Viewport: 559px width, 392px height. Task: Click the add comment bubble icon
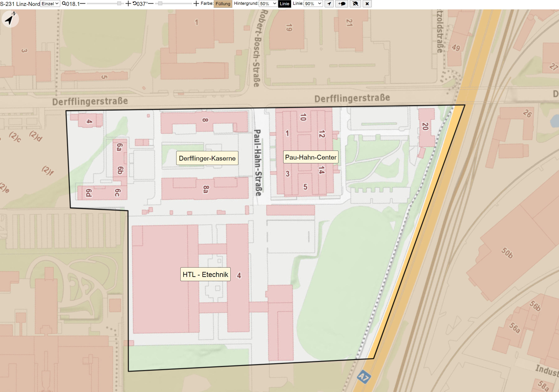tap(342, 4)
